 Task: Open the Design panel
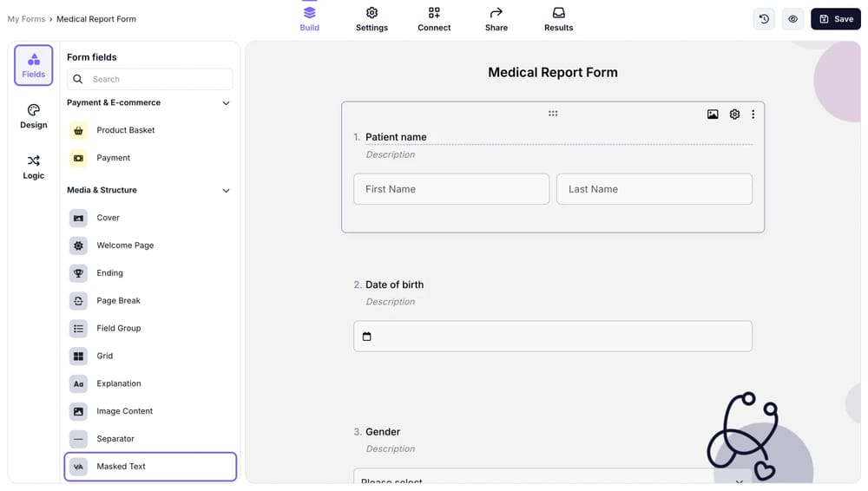point(34,116)
